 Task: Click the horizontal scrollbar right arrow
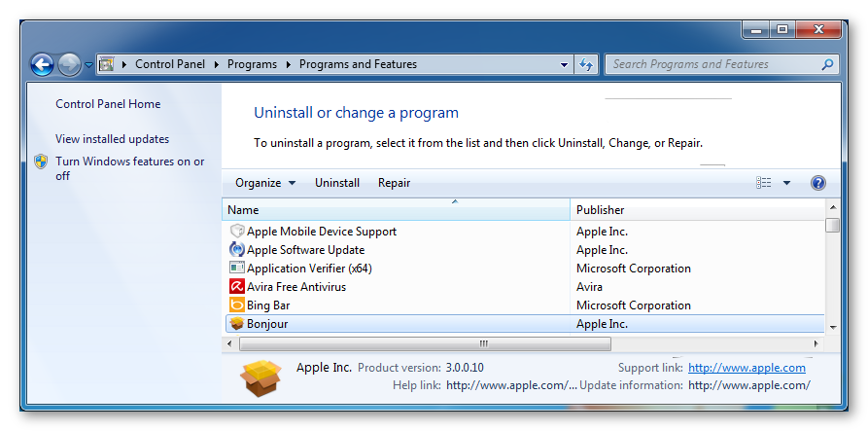816,344
